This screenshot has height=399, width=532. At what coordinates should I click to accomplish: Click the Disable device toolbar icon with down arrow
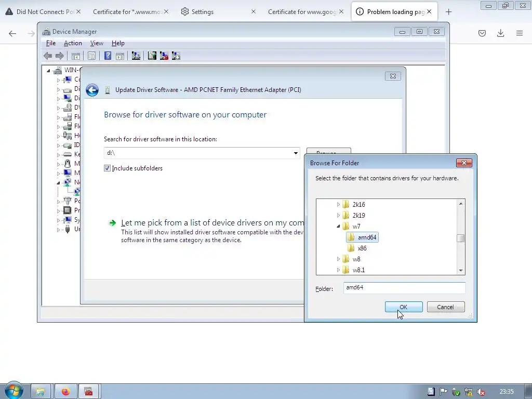tap(176, 56)
